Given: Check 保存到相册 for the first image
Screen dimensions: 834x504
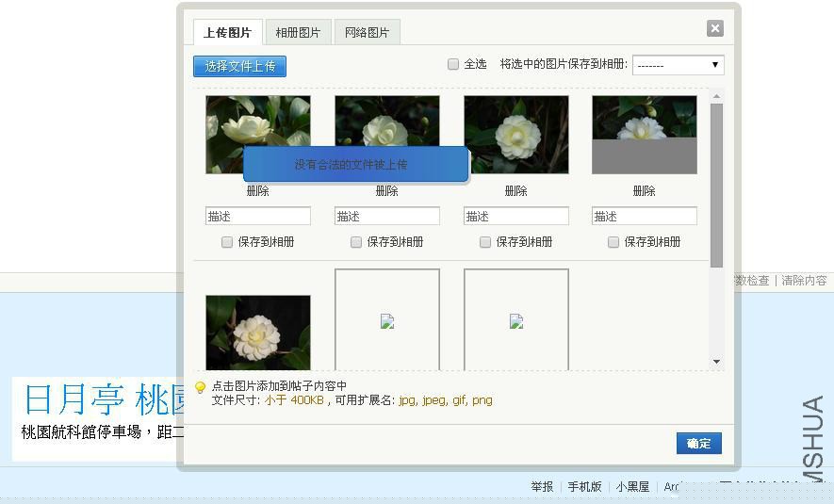Looking at the screenshot, I should tap(227, 242).
